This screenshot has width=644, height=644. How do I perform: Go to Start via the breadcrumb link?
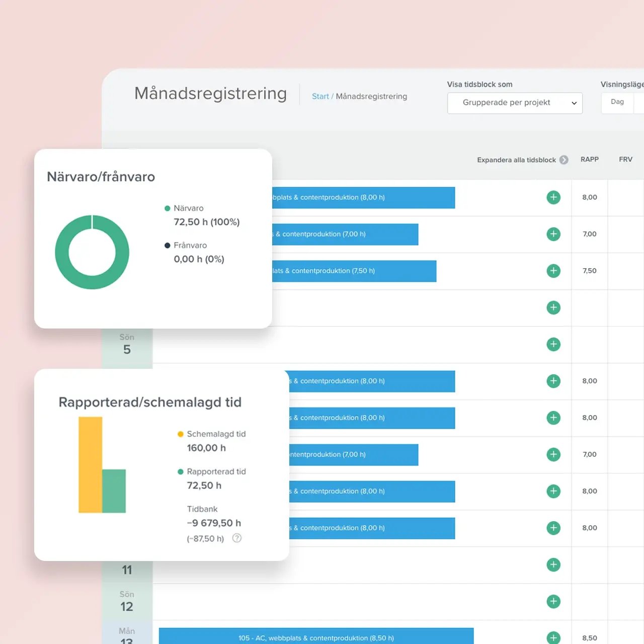point(320,97)
